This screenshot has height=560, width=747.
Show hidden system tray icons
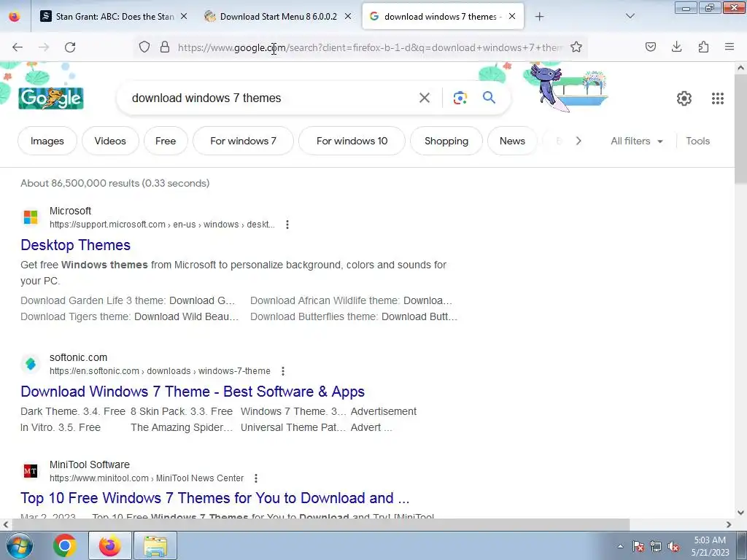point(620,546)
